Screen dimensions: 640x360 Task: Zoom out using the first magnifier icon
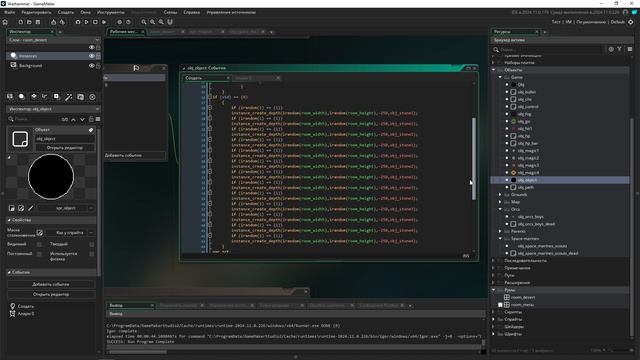click(x=144, y=22)
